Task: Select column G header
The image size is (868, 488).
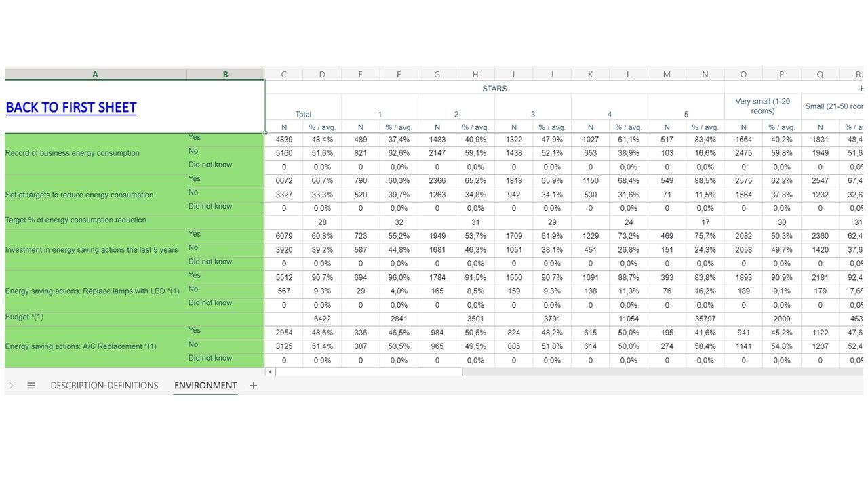Action: pyautogui.click(x=437, y=75)
